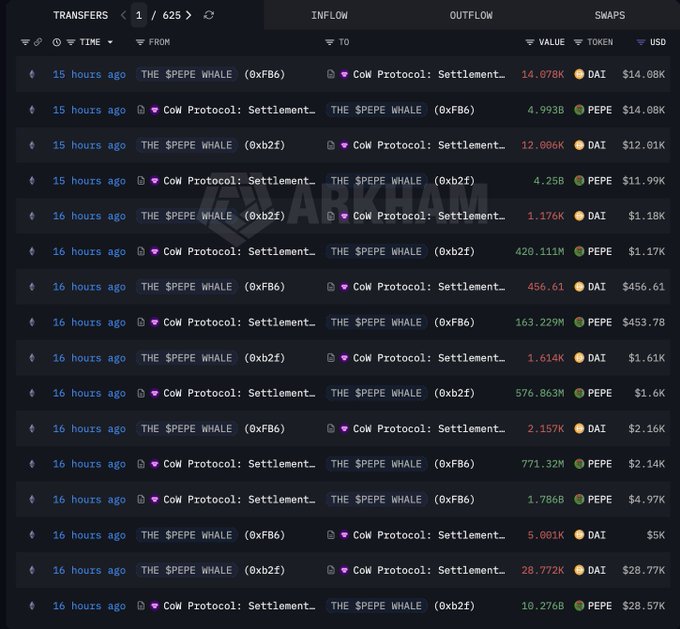This screenshot has width=680, height=629.
Task: Click the clock icon beside TIME
Action: [57, 42]
